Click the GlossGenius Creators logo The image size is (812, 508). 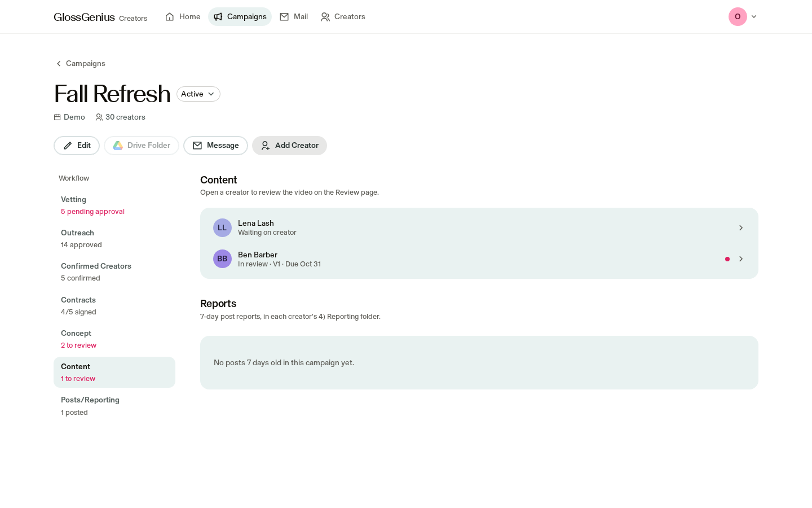click(100, 17)
